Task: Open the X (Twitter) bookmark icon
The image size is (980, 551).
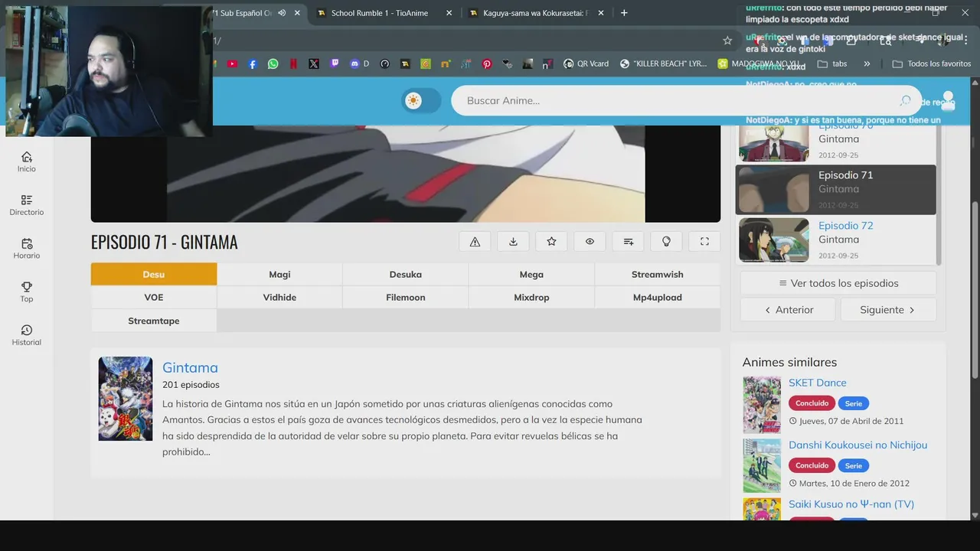Action: [314, 64]
